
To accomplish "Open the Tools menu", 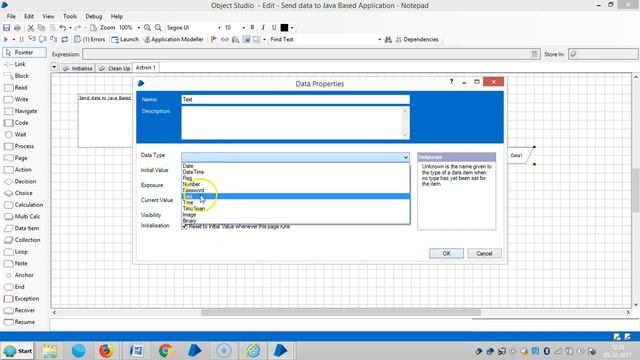I will (70, 16).
